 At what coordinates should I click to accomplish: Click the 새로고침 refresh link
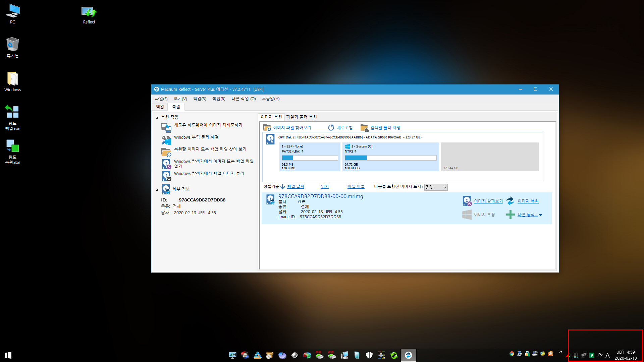click(x=344, y=128)
